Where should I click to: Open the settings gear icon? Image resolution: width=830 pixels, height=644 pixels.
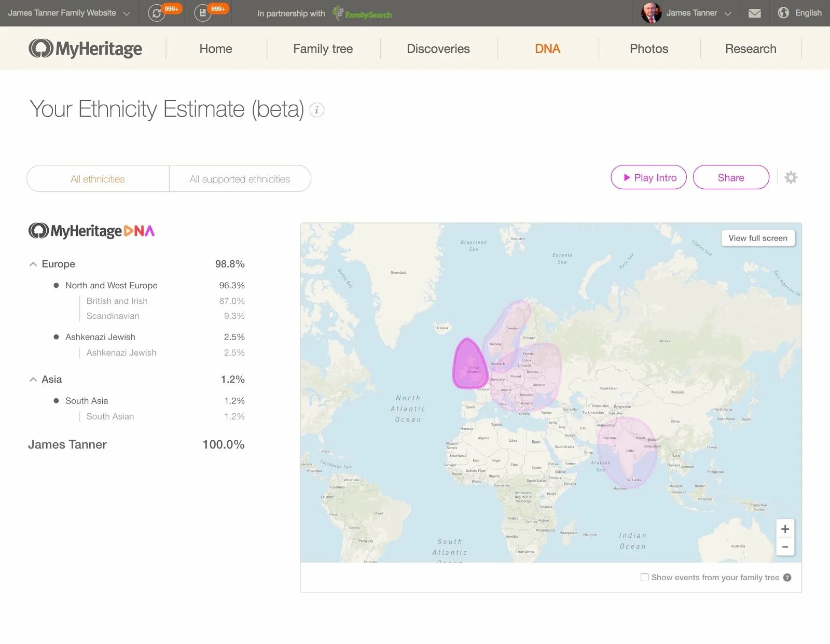tap(791, 178)
